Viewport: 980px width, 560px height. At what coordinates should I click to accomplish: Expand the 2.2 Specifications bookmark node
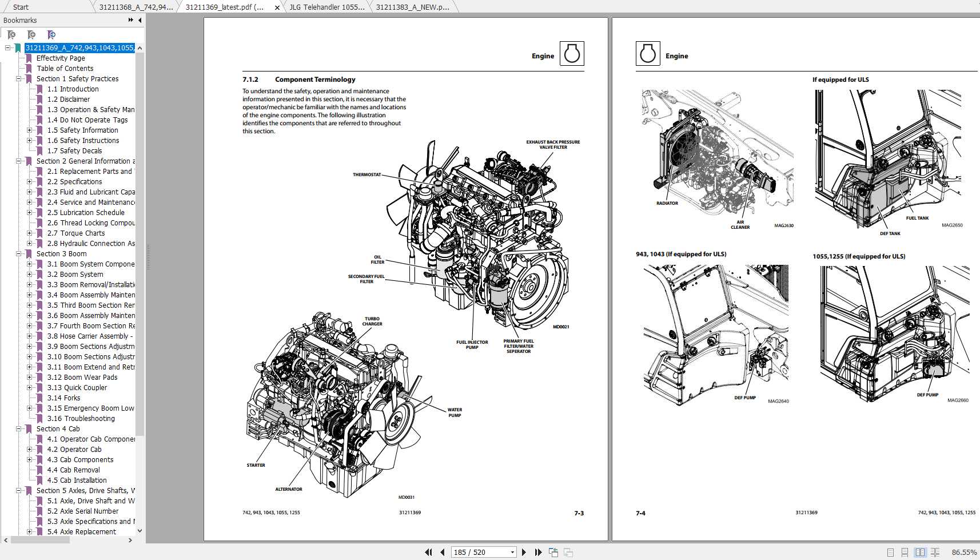[30, 181]
